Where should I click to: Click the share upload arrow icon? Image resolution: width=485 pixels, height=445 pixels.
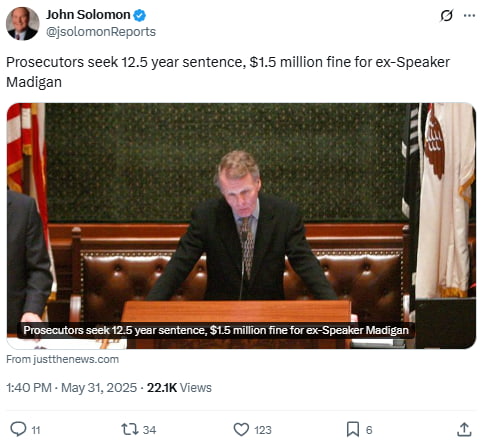click(x=464, y=429)
